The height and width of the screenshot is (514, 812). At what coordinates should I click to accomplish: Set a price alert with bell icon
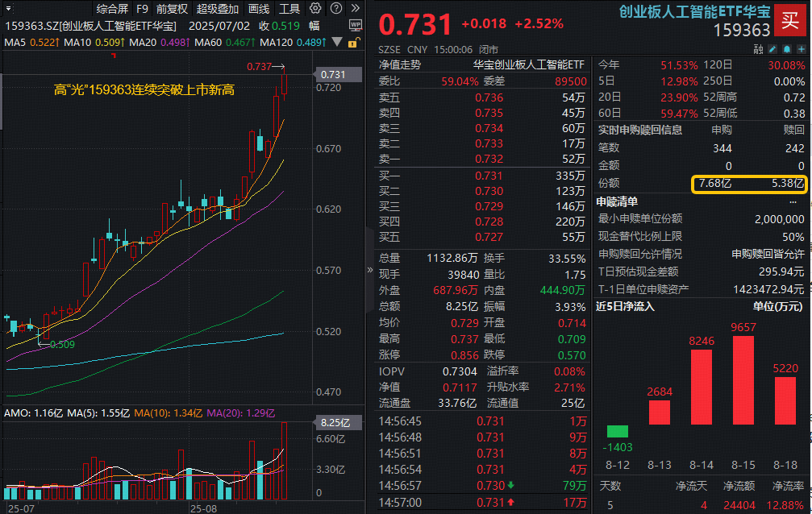(x=787, y=49)
